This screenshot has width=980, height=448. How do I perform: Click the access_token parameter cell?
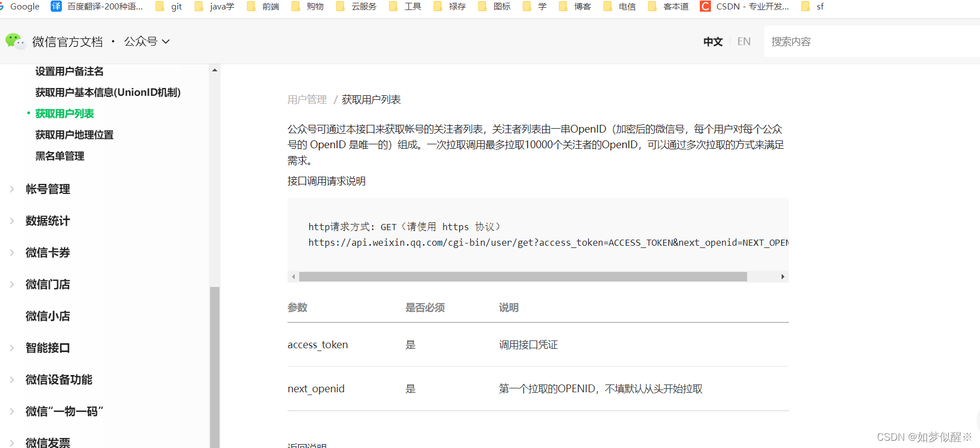[x=318, y=345]
